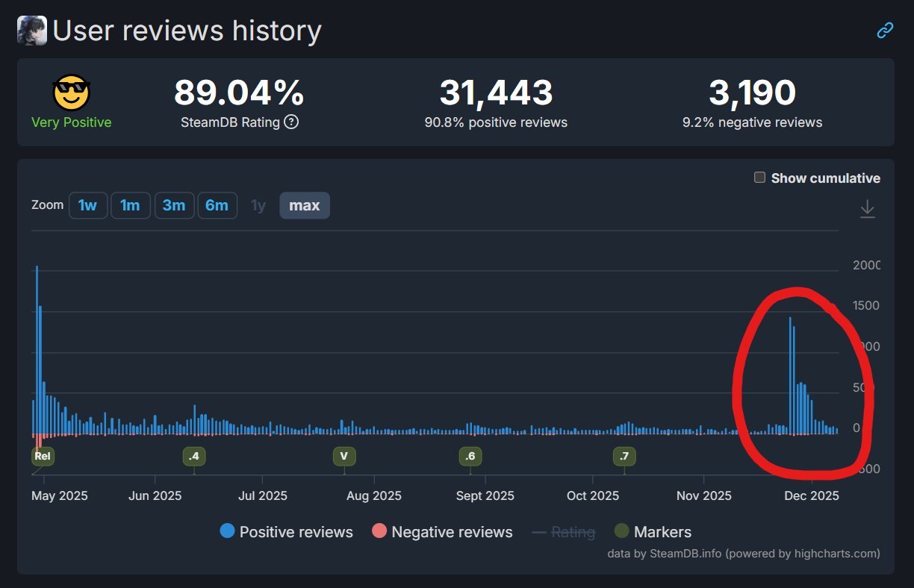Open the .6 update marker
The width and height of the screenshot is (914, 588).
(x=470, y=456)
